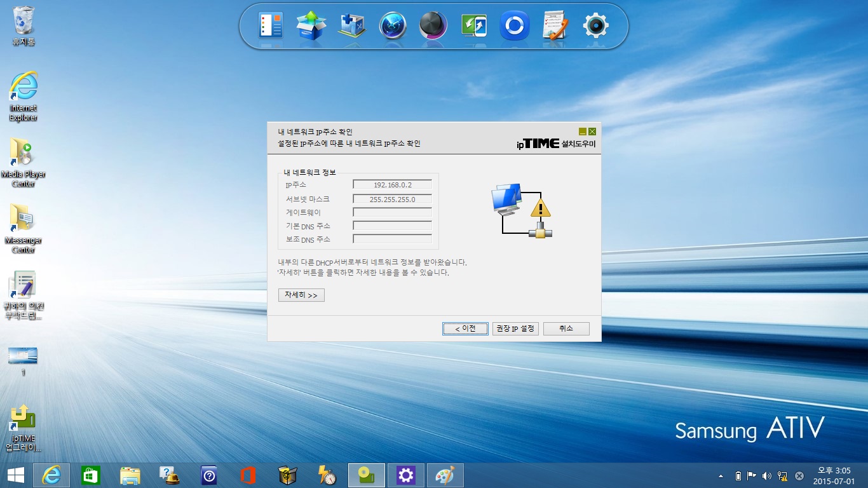This screenshot has width=868, height=488.
Task: Open the volume speaker tray icon
Action: tap(766, 476)
